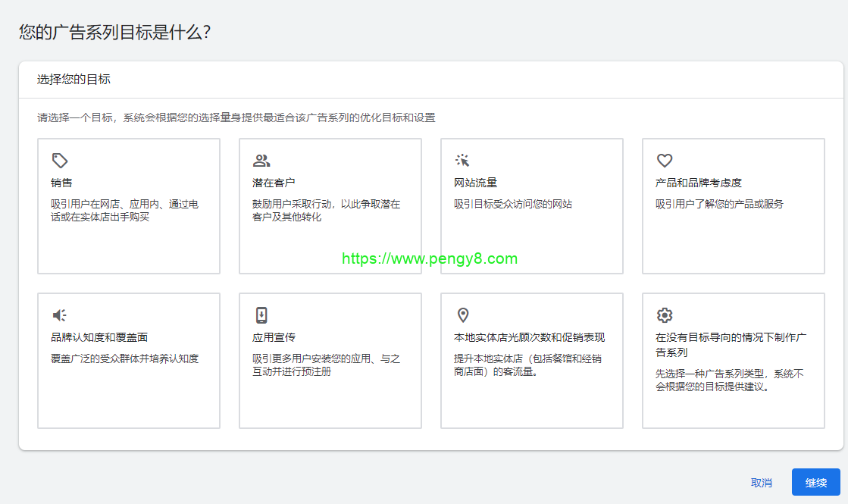
Task: Click the 选择您的目标 section header
Action: coord(74,80)
